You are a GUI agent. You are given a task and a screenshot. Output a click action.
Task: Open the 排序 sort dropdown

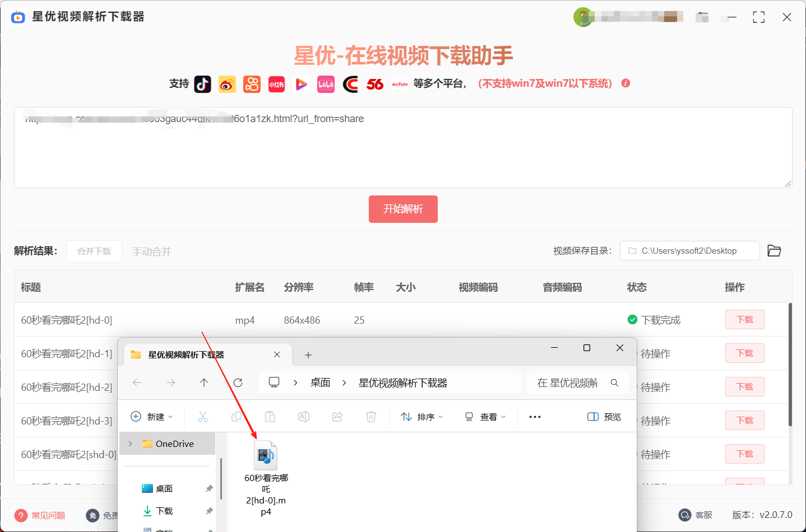pos(421,417)
